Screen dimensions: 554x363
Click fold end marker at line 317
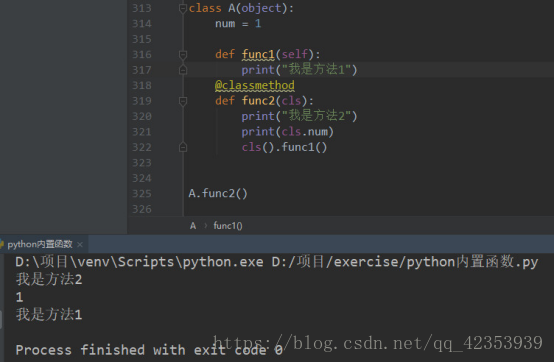pyautogui.click(x=183, y=70)
